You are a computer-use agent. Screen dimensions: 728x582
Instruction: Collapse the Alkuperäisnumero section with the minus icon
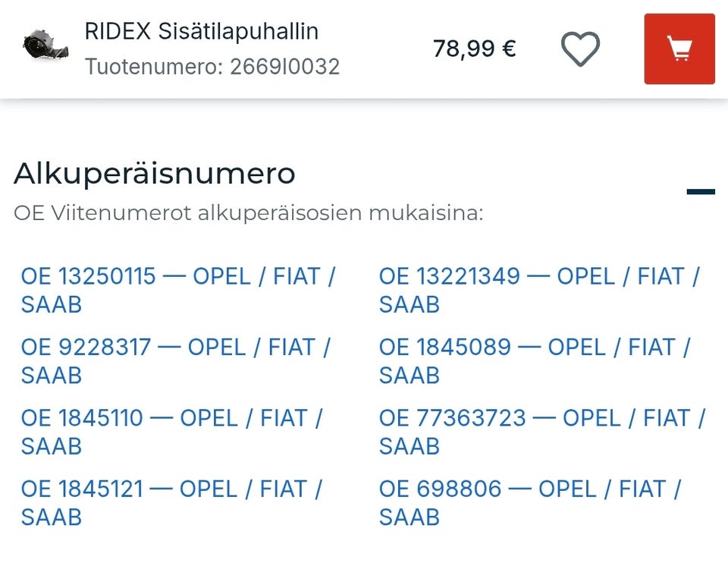point(700,192)
